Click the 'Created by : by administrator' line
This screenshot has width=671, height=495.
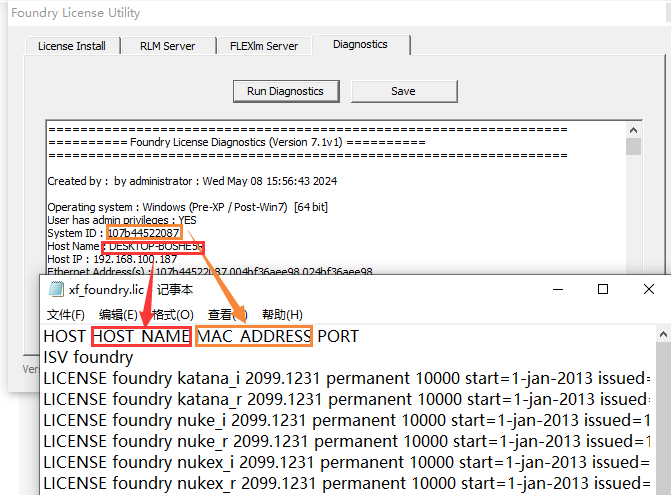(x=192, y=181)
